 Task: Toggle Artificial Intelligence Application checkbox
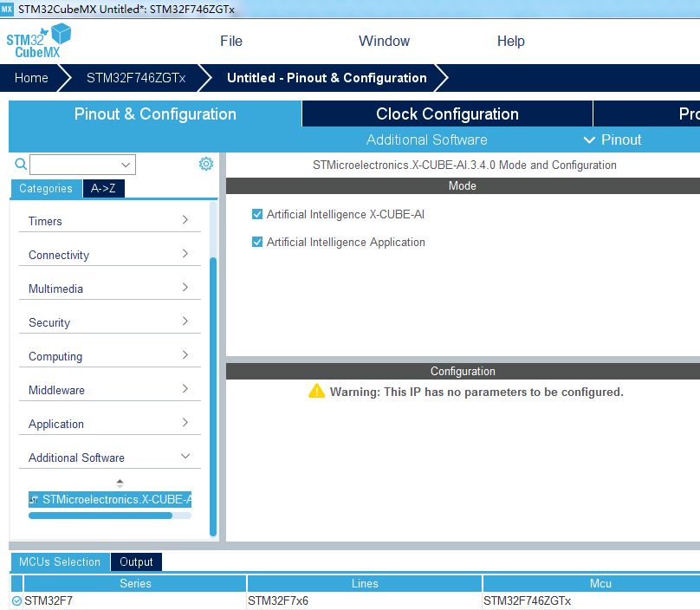pyautogui.click(x=257, y=242)
